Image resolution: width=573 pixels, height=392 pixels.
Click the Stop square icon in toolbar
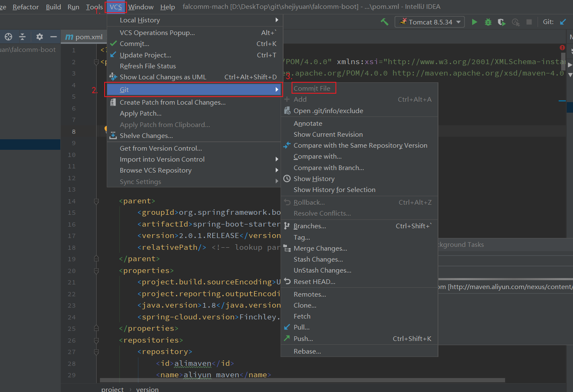click(529, 22)
